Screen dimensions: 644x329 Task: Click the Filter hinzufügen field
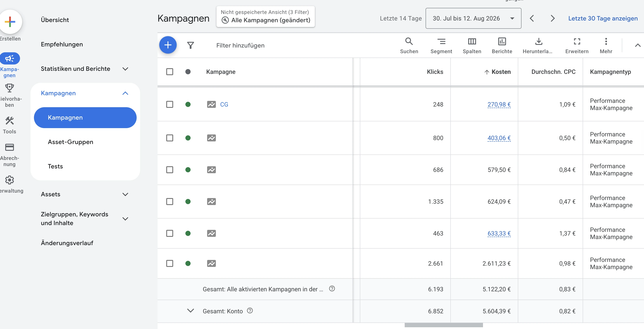click(240, 45)
